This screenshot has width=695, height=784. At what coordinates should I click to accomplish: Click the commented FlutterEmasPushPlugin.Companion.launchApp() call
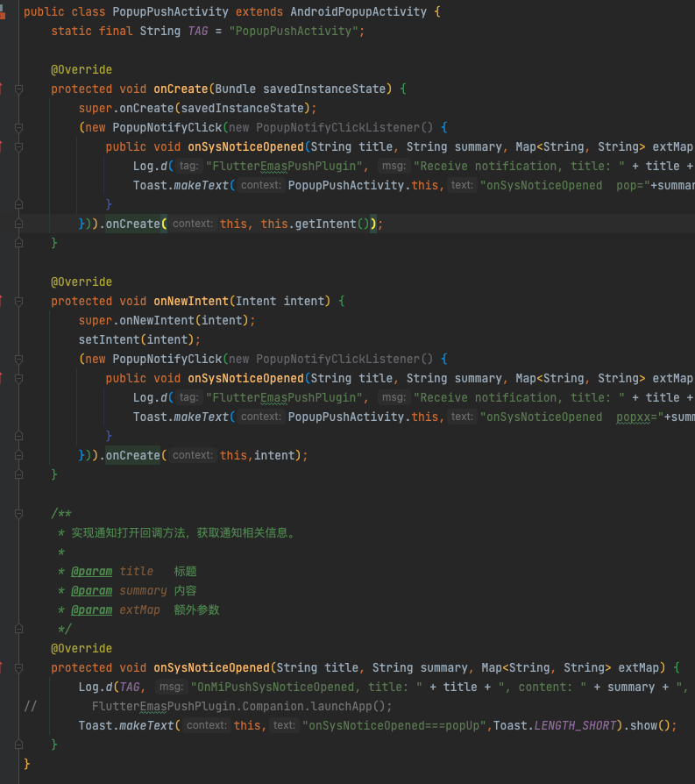point(238,707)
